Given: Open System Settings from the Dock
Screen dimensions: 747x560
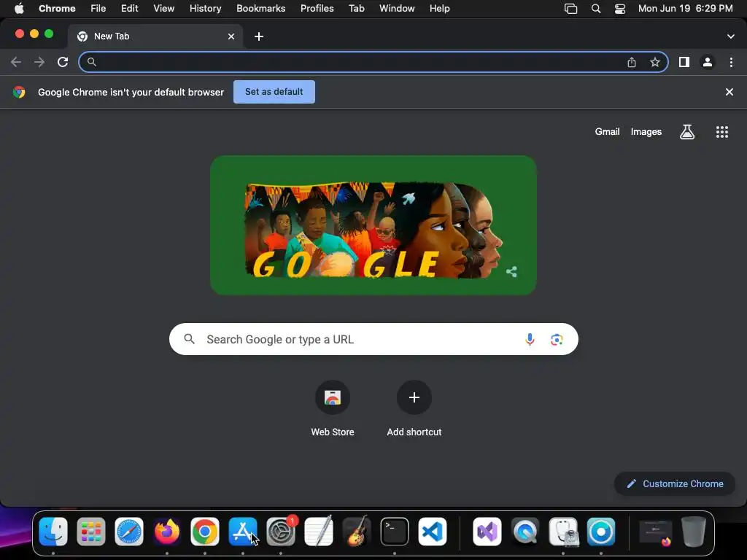Looking at the screenshot, I should click(x=281, y=532).
